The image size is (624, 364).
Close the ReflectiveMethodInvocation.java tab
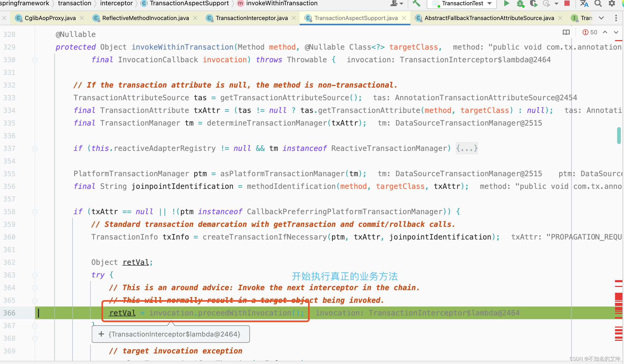point(195,18)
